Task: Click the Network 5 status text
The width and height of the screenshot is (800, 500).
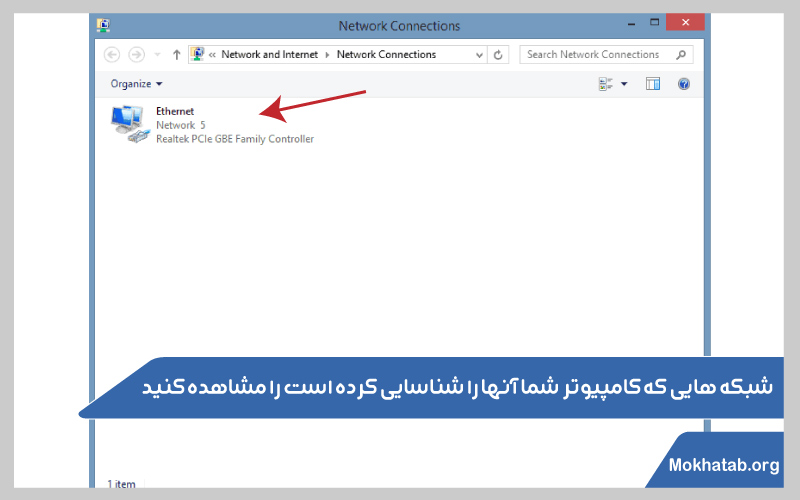Action: (x=181, y=125)
